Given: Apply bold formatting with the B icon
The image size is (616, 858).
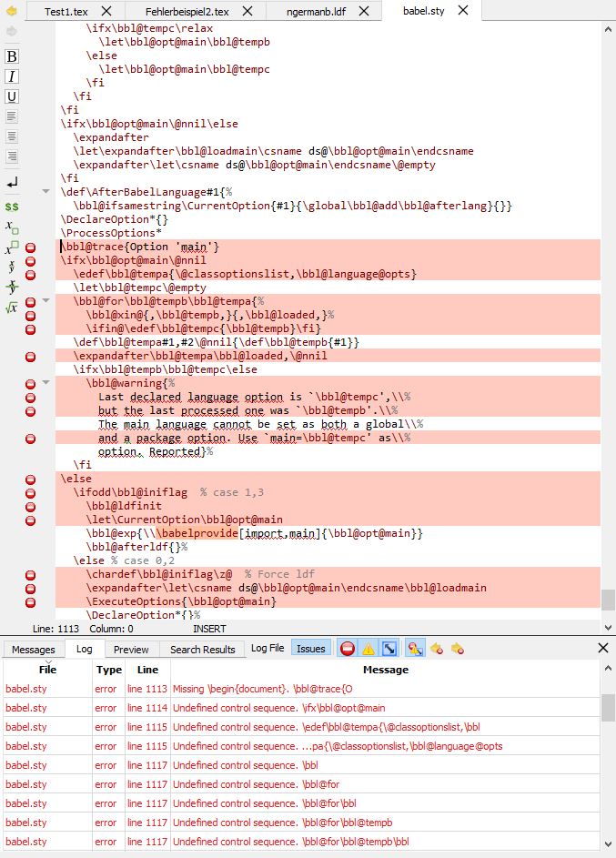Looking at the screenshot, I should [x=12, y=56].
